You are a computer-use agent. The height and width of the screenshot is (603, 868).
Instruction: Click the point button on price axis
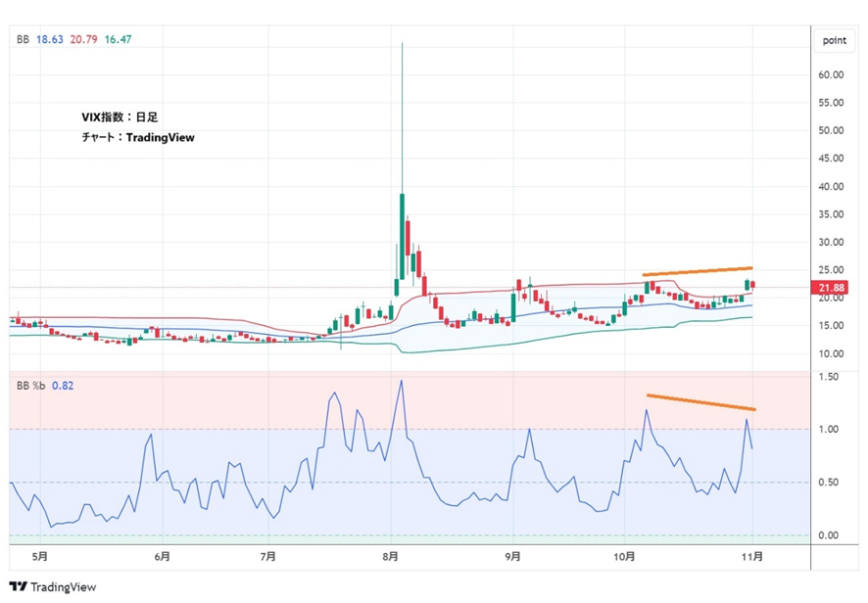click(834, 40)
